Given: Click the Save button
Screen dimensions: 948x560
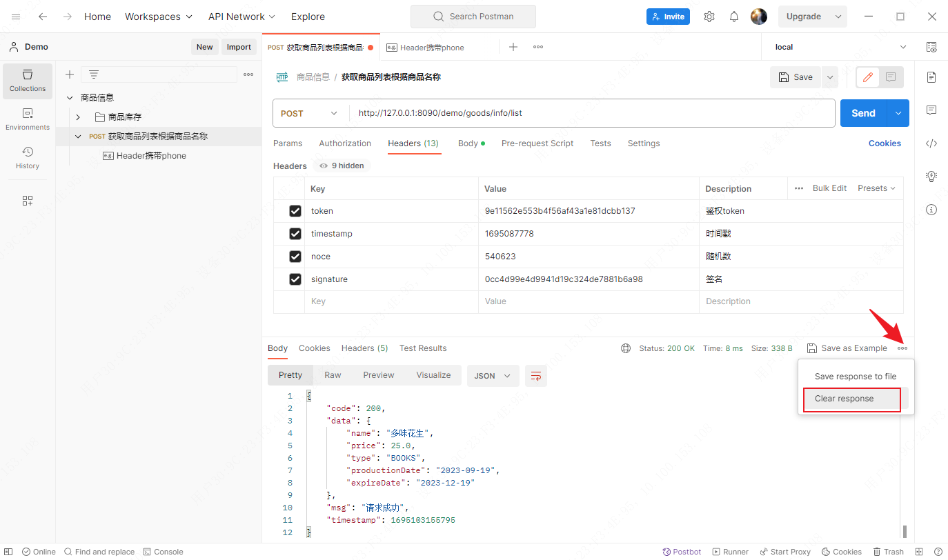Looking at the screenshot, I should (796, 77).
